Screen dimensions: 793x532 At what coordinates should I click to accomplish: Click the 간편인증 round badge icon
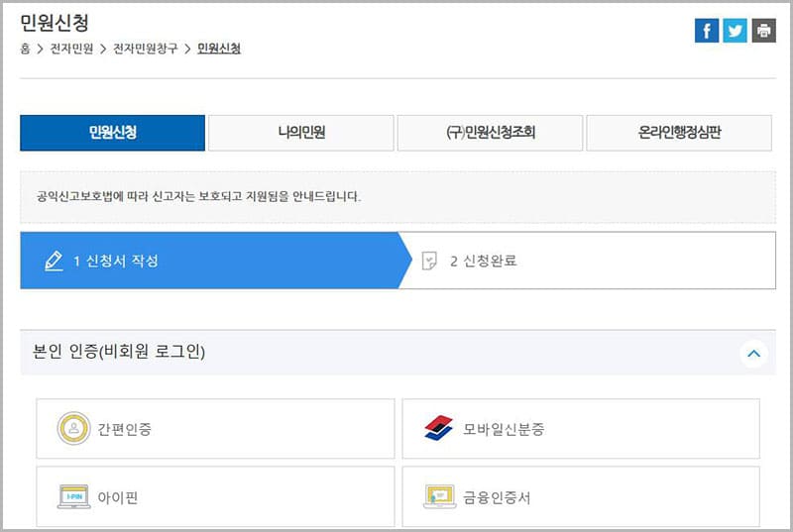pyautogui.click(x=73, y=429)
